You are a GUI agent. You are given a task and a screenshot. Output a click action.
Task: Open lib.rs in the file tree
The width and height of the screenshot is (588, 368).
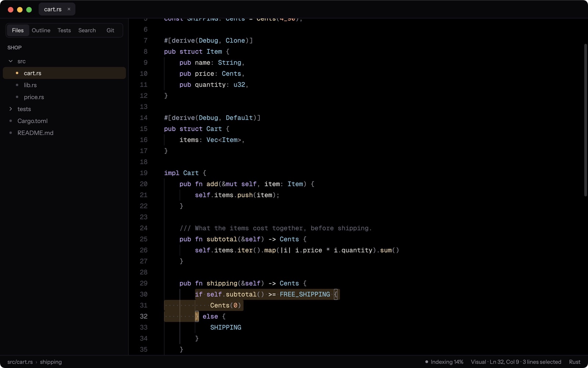64,85
